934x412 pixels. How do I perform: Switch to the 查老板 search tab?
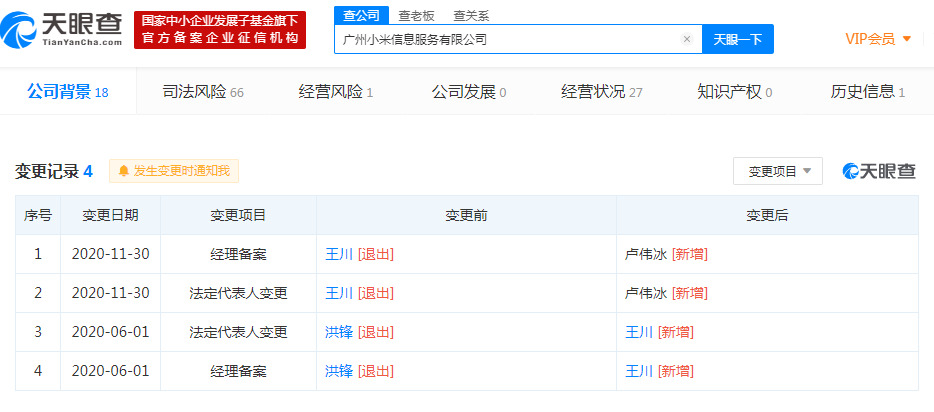(x=416, y=15)
